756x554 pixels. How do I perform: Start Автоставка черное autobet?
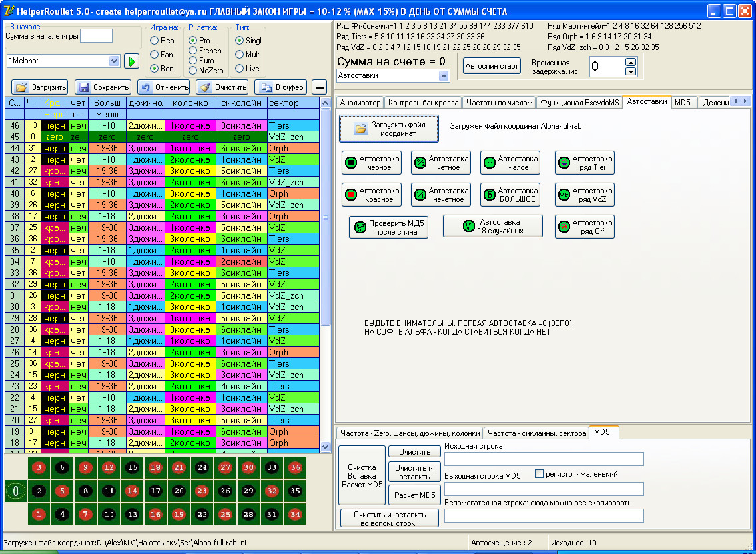click(x=372, y=163)
